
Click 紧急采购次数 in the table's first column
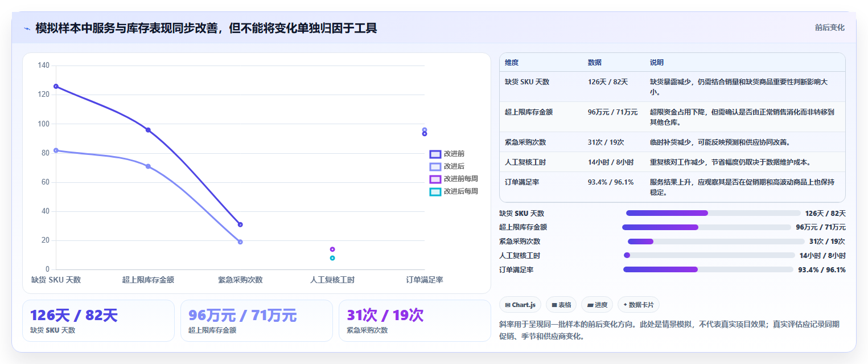[525, 142]
